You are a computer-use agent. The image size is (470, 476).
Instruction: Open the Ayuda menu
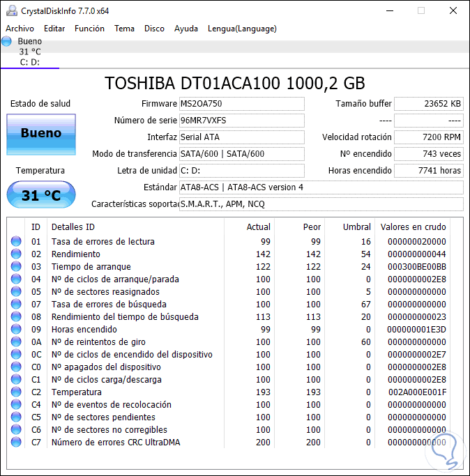pyautogui.click(x=186, y=29)
